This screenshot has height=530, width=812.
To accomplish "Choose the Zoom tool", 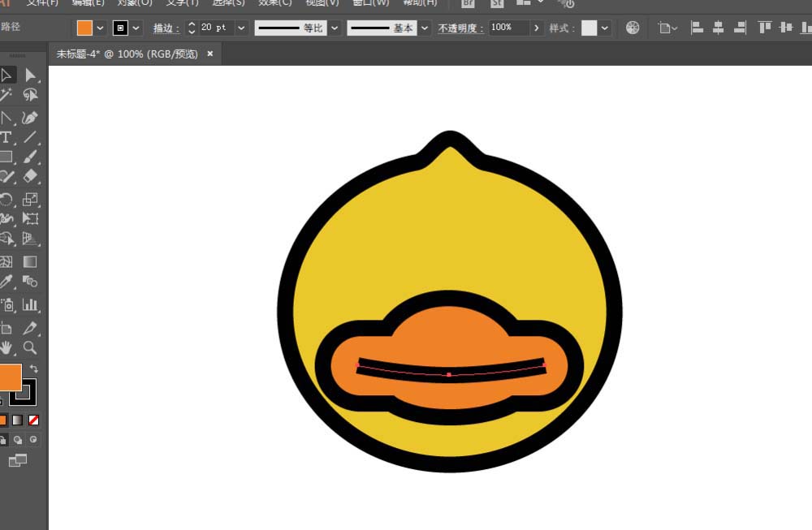I will 30,348.
